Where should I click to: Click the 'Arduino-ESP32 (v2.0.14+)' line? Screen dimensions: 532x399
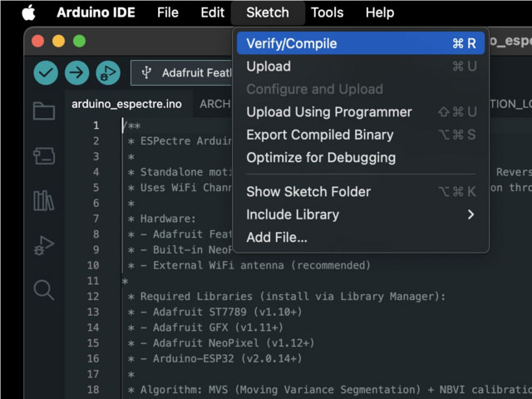(x=214, y=358)
